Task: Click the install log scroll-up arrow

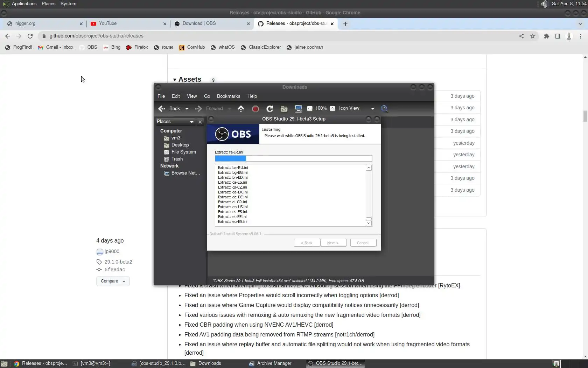Action: point(369,168)
